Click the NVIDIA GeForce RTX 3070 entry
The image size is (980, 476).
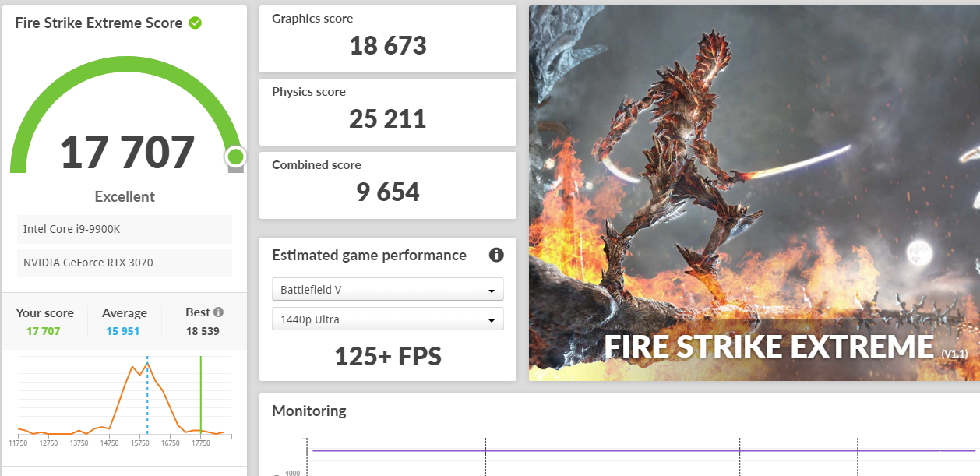pyautogui.click(x=125, y=263)
